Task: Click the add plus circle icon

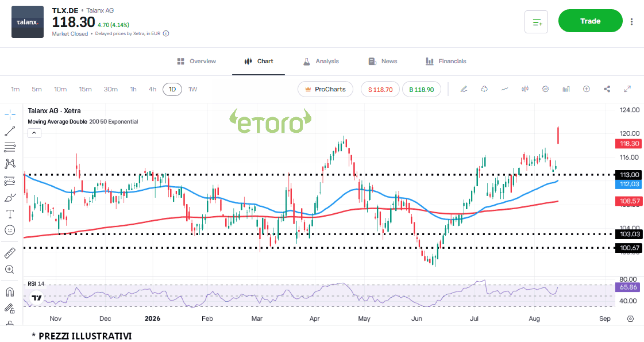Action: [x=587, y=89]
